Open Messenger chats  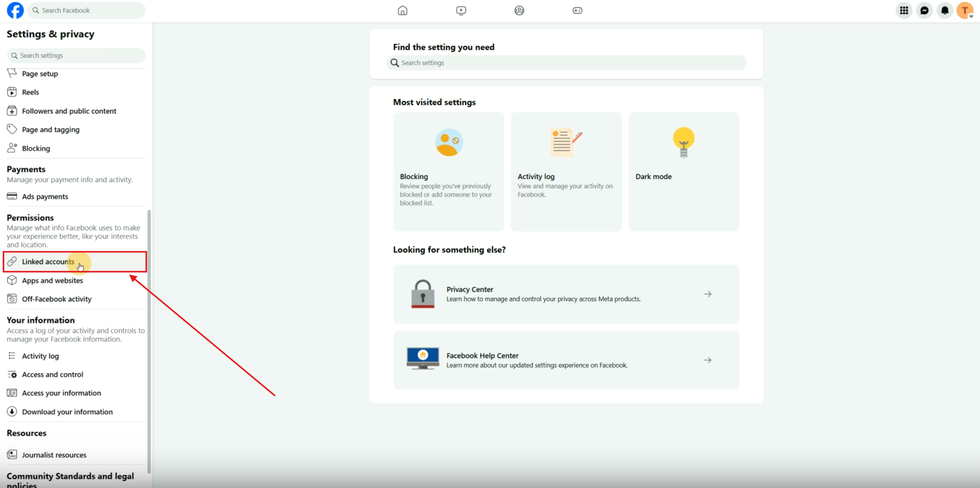point(925,10)
